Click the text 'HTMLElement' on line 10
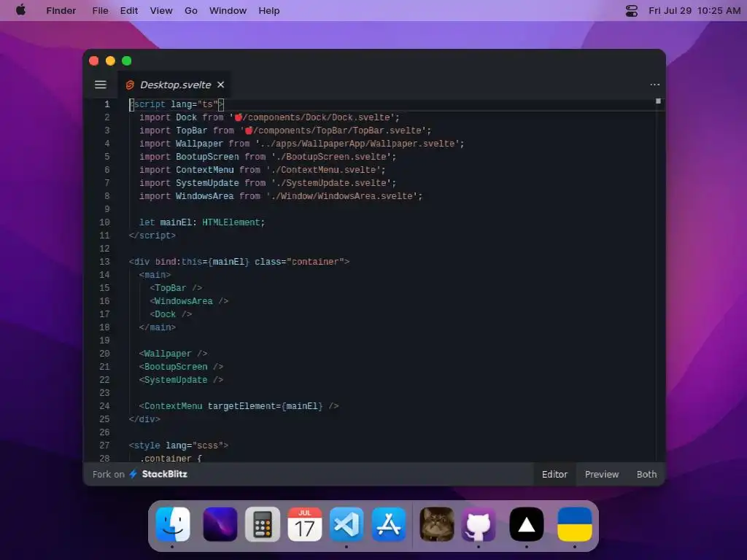 [231, 222]
